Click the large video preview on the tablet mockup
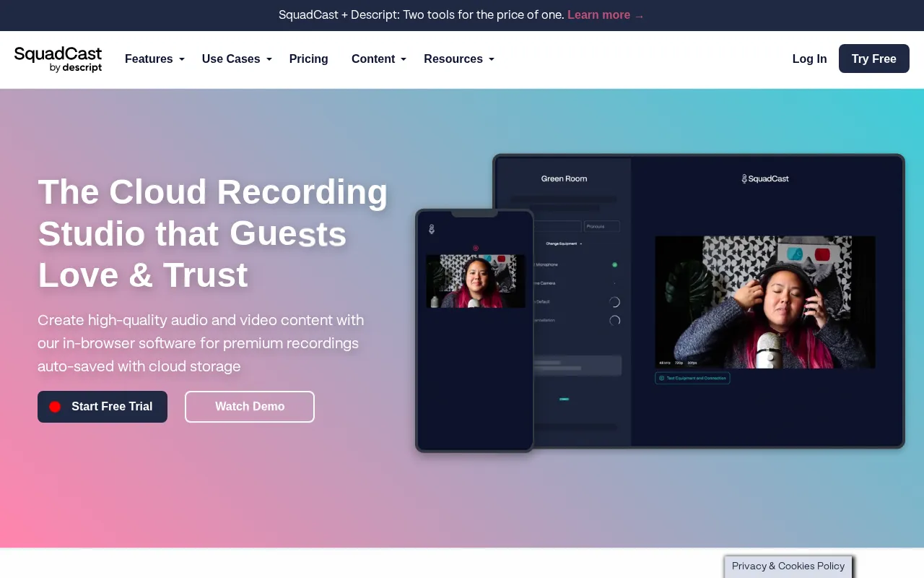 click(765, 302)
